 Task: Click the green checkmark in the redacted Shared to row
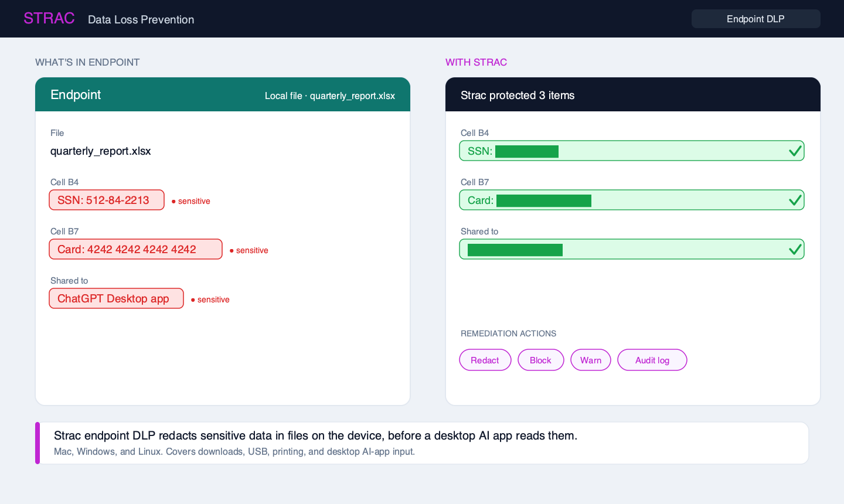[795, 250]
